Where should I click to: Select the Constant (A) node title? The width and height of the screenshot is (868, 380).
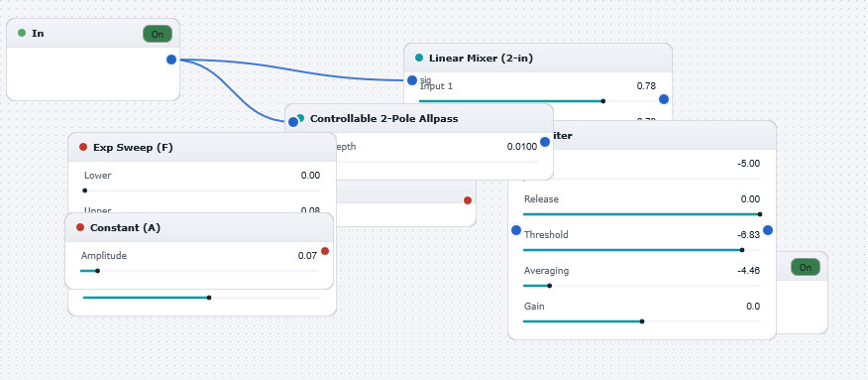125,227
